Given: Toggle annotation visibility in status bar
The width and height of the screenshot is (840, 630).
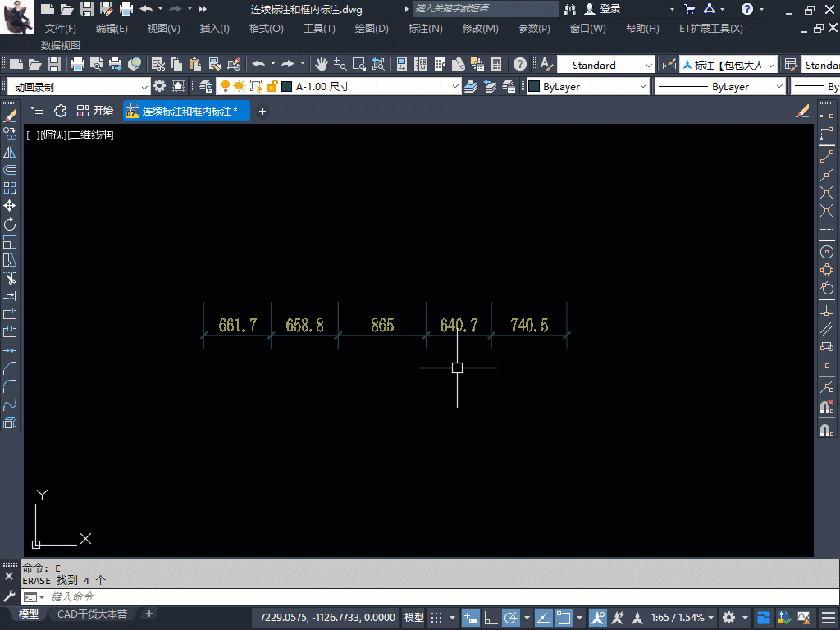Looking at the screenshot, I should click(598, 618).
